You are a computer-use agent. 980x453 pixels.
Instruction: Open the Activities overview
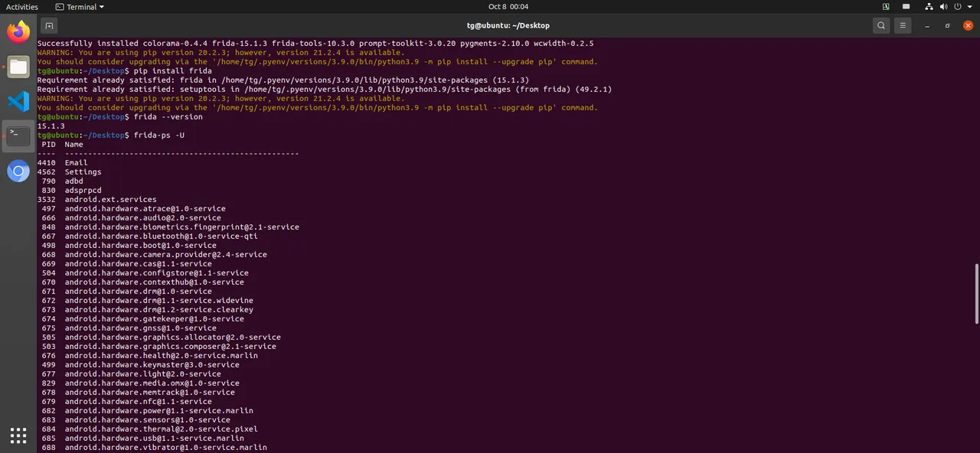tap(22, 7)
